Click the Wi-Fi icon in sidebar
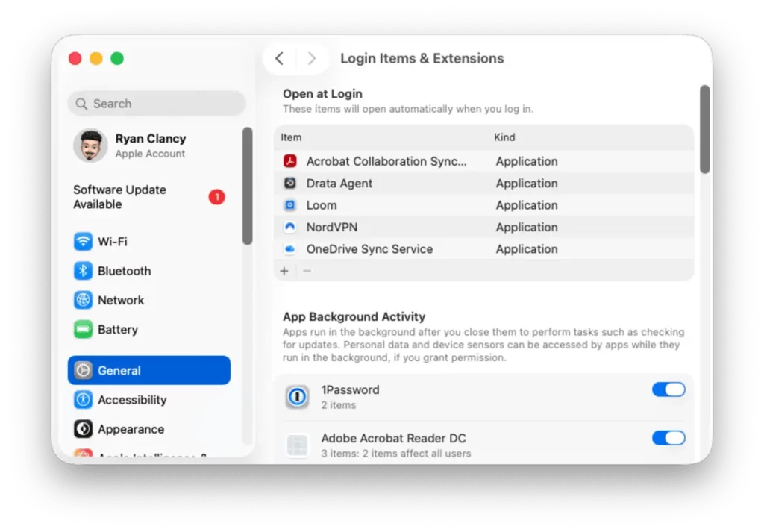 point(83,242)
